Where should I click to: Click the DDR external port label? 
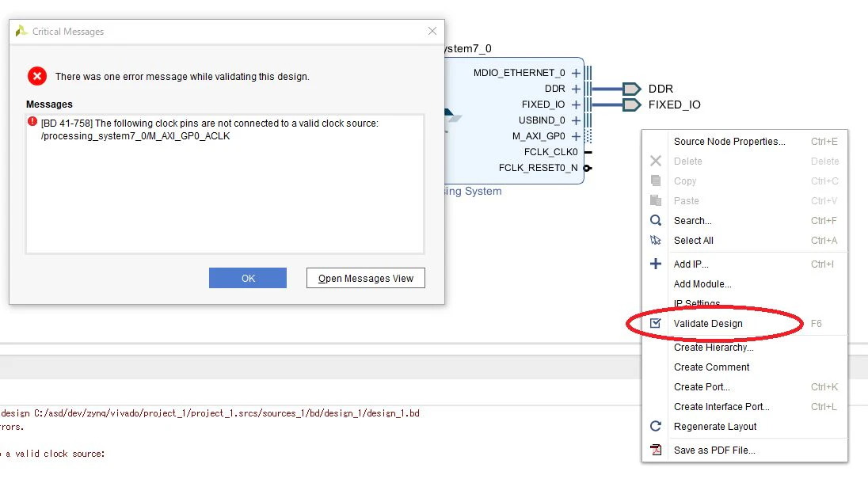tap(661, 89)
